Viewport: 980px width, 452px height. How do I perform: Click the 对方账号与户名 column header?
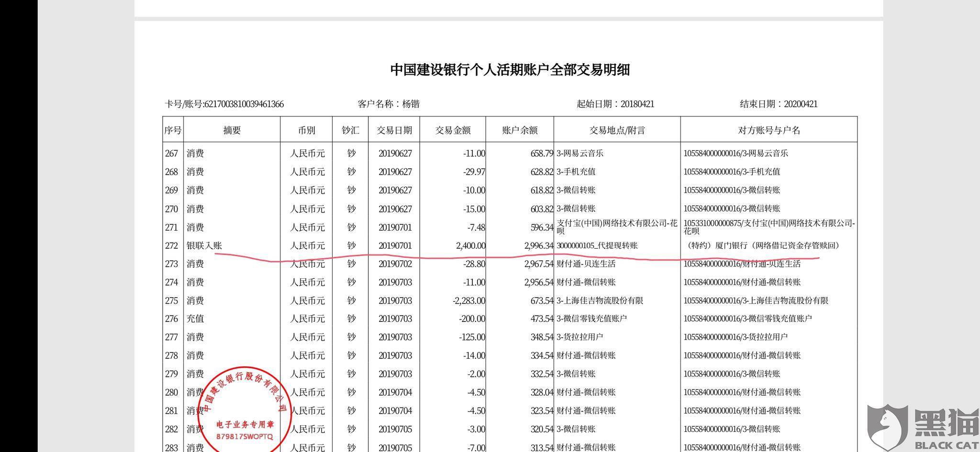769,130
